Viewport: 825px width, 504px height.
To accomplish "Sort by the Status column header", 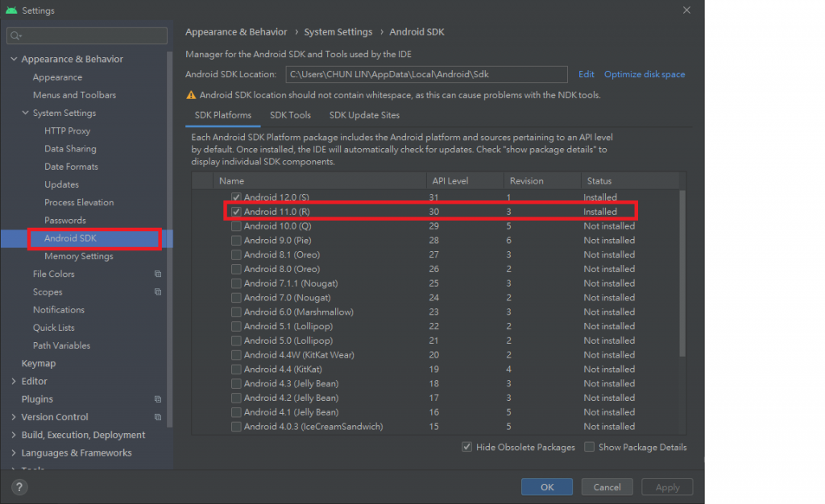I will coord(630,181).
